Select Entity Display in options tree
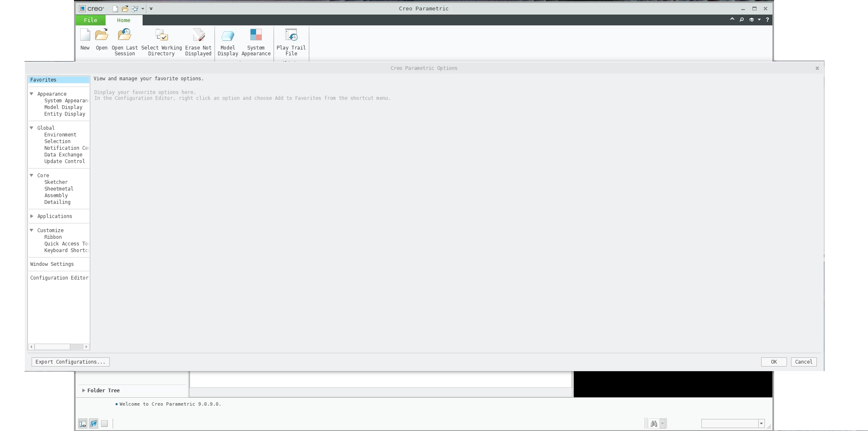This screenshot has width=868, height=431. pos(64,114)
